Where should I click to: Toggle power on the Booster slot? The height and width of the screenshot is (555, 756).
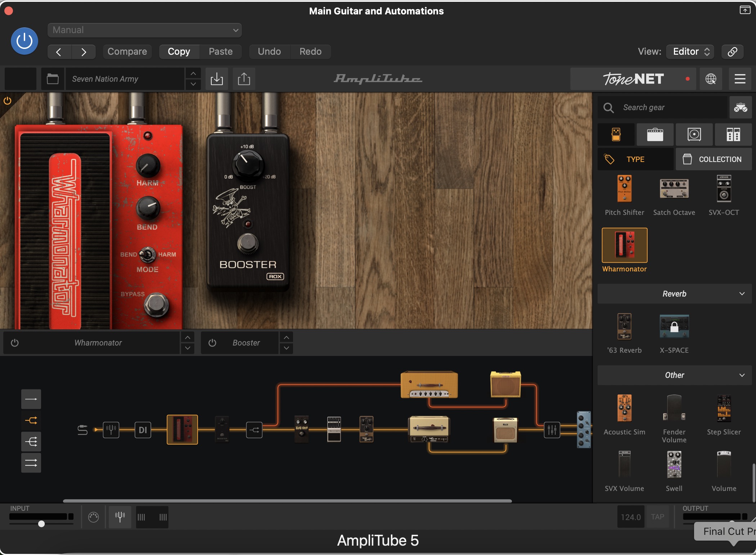[212, 343]
